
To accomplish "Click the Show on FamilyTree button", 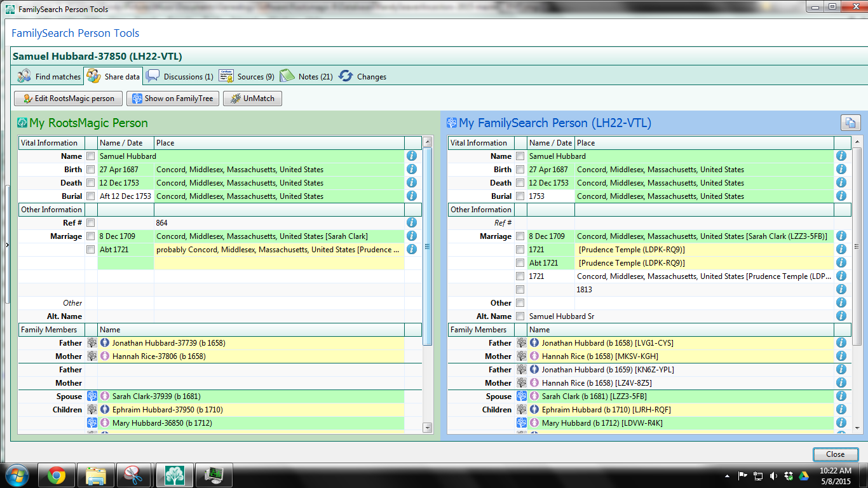I will click(x=173, y=98).
